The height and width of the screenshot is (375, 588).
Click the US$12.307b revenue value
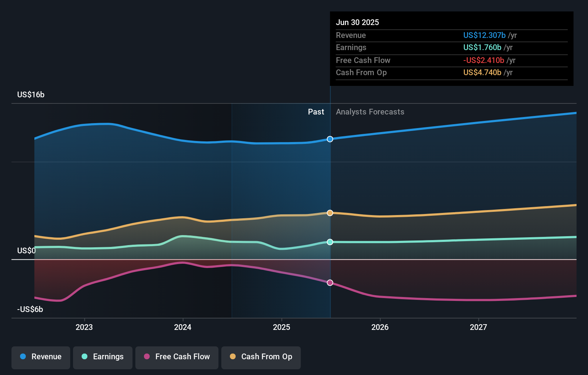pos(484,35)
